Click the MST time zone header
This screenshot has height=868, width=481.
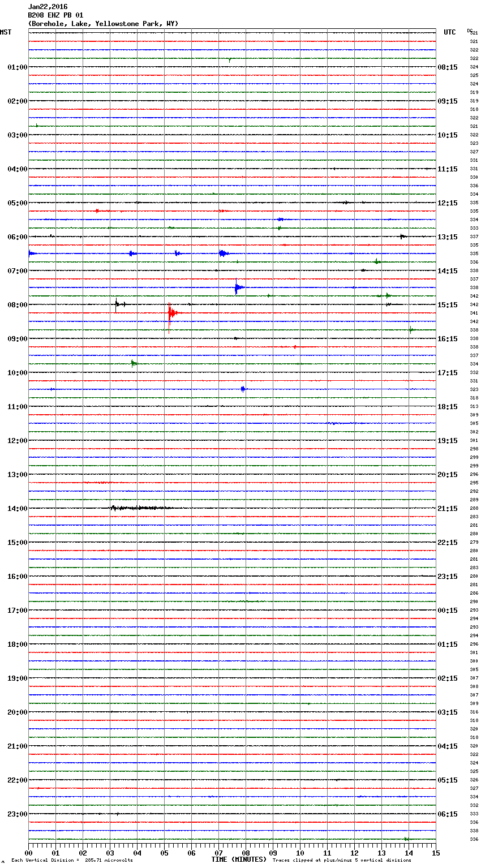[6, 32]
